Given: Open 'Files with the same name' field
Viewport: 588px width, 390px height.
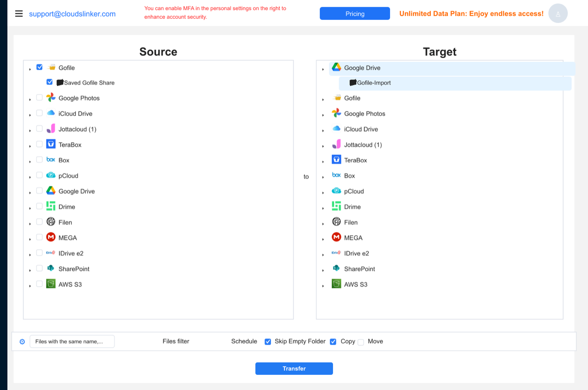Looking at the screenshot, I should 72,341.
